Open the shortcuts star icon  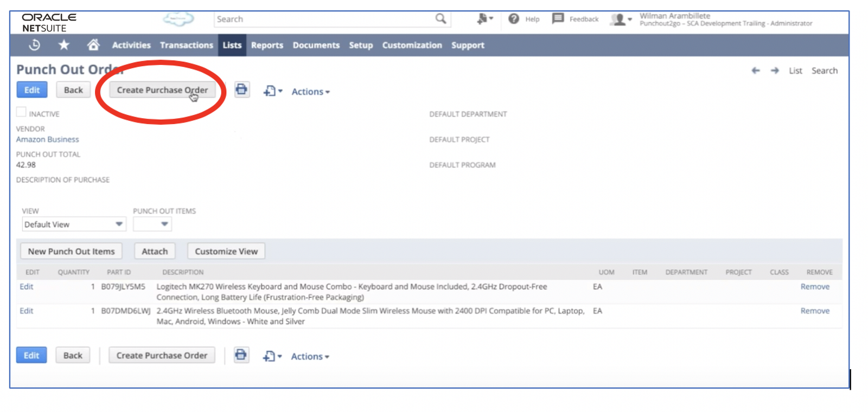[x=64, y=45]
